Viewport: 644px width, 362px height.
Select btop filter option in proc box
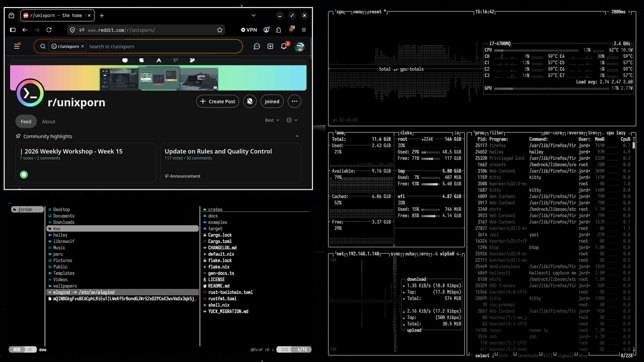pyautogui.click(x=497, y=132)
